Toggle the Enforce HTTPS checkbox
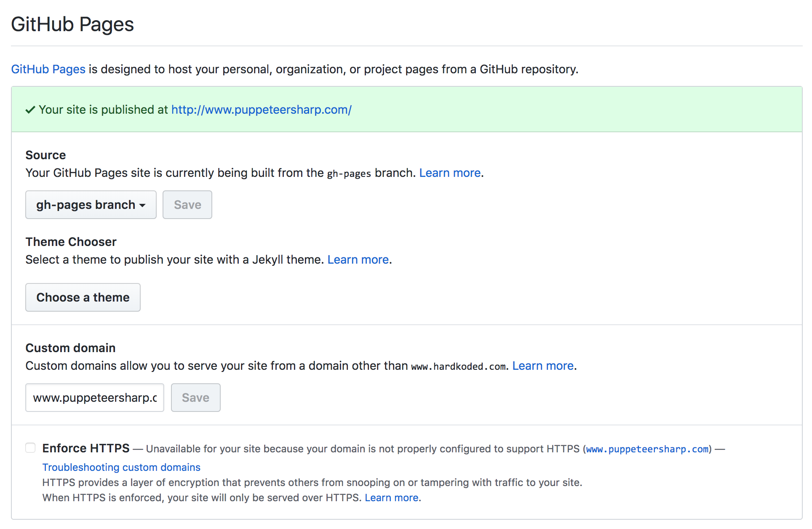Screen dimensions: 812x529 [30, 448]
